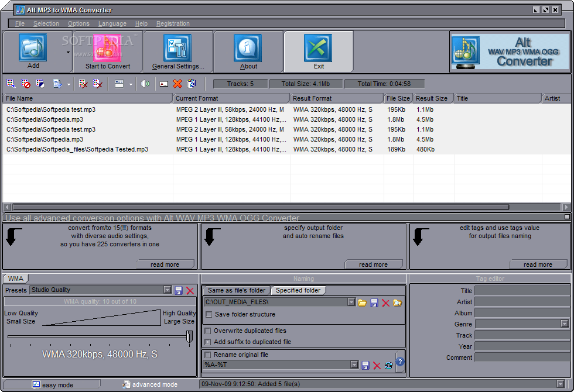The width and height of the screenshot is (574, 392).
Task: Click the orange X delete icon
Action: [177, 84]
